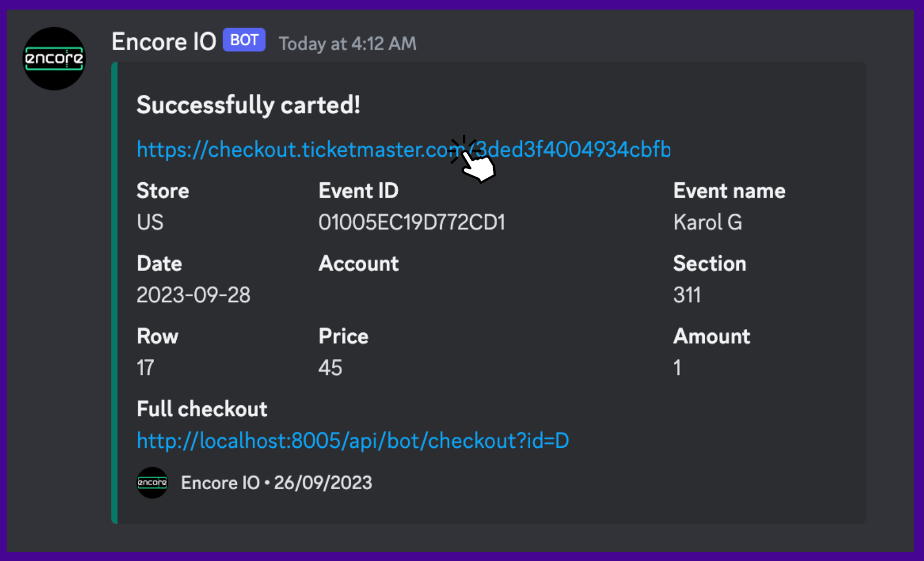The width and height of the screenshot is (924, 561).
Task: Select the Event ID value 01005EC19D772CD1
Action: [x=411, y=222]
